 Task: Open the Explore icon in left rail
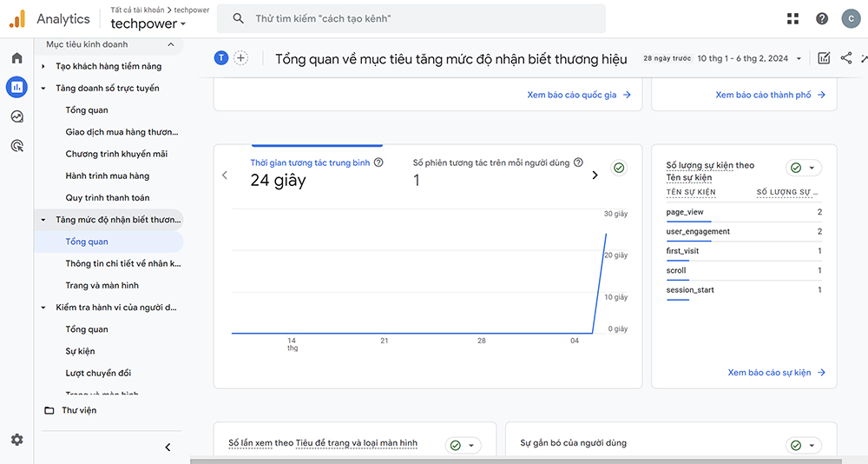[16, 116]
